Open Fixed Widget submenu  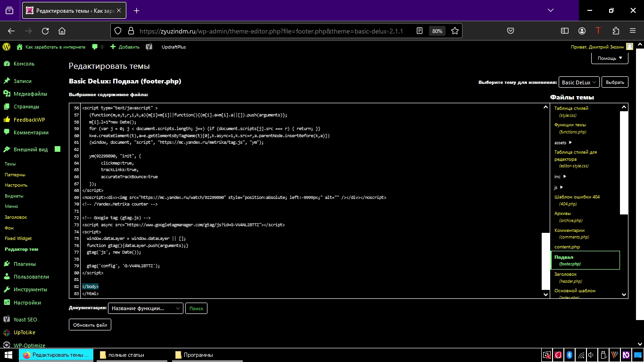pos(18,239)
